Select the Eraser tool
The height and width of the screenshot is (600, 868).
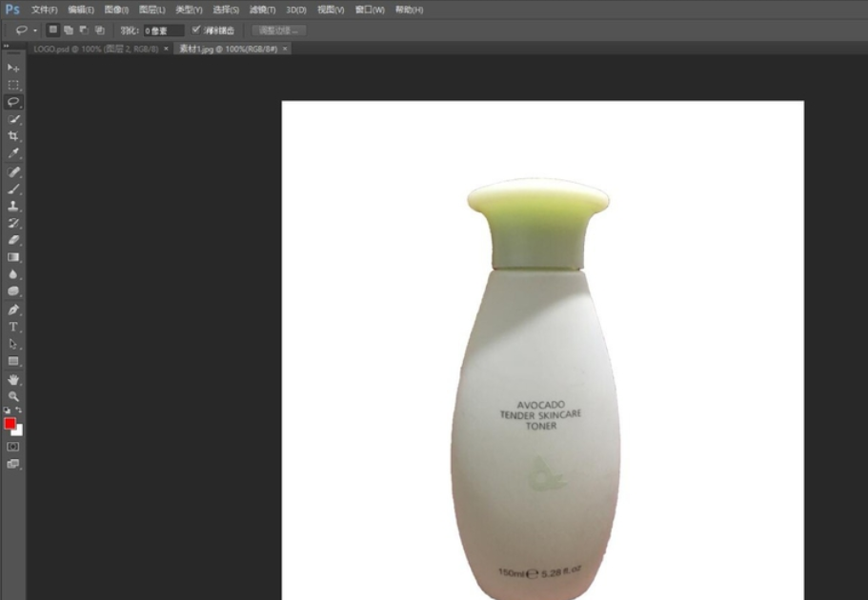[13, 240]
